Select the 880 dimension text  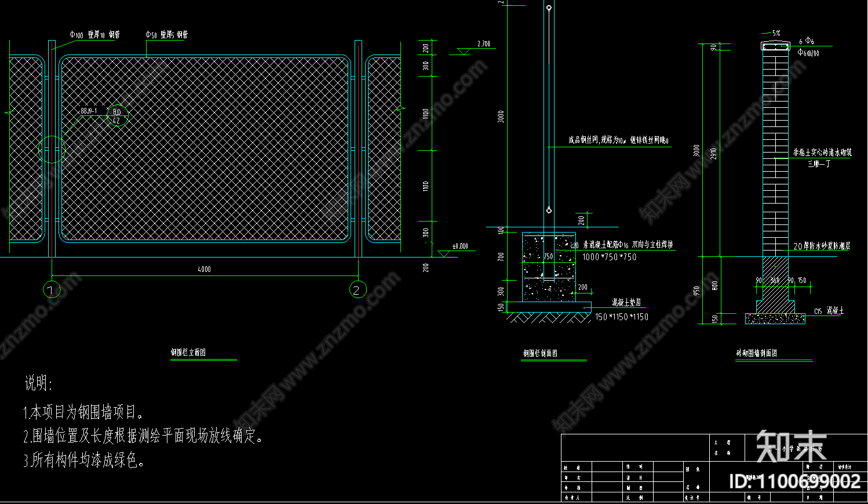tap(714, 285)
